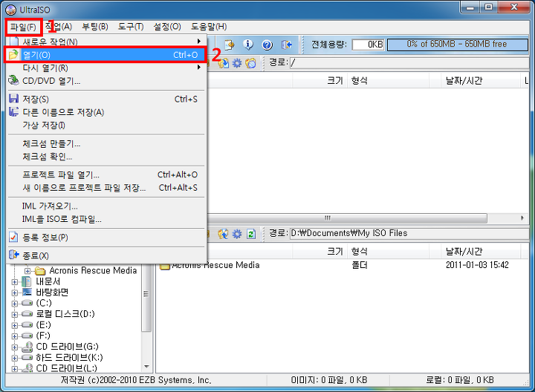Select IML을 ISO로 컴파일... menu entry
This screenshot has width=535, height=392.
[105, 219]
